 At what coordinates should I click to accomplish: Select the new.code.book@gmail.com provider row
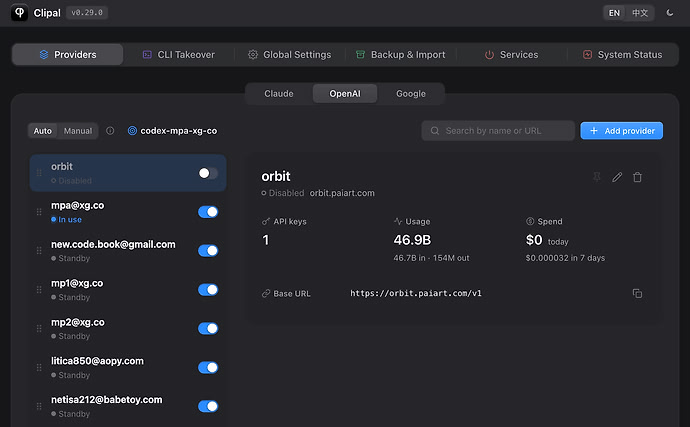pos(128,250)
